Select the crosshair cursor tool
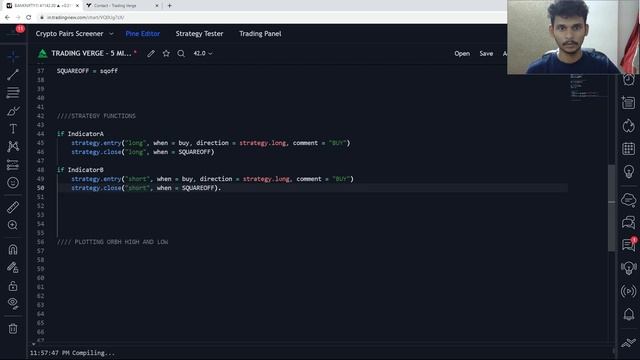 click(13, 56)
